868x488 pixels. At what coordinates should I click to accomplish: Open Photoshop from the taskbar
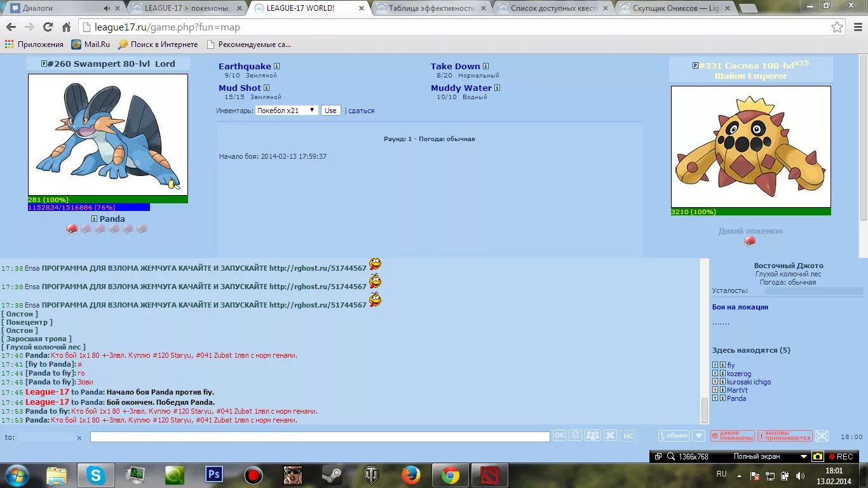click(x=214, y=475)
